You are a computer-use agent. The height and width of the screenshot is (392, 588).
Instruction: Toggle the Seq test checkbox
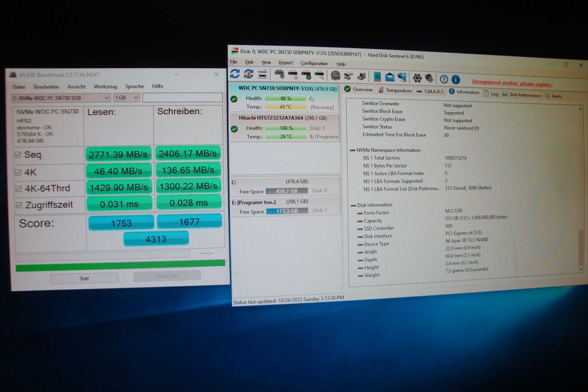click(18, 155)
